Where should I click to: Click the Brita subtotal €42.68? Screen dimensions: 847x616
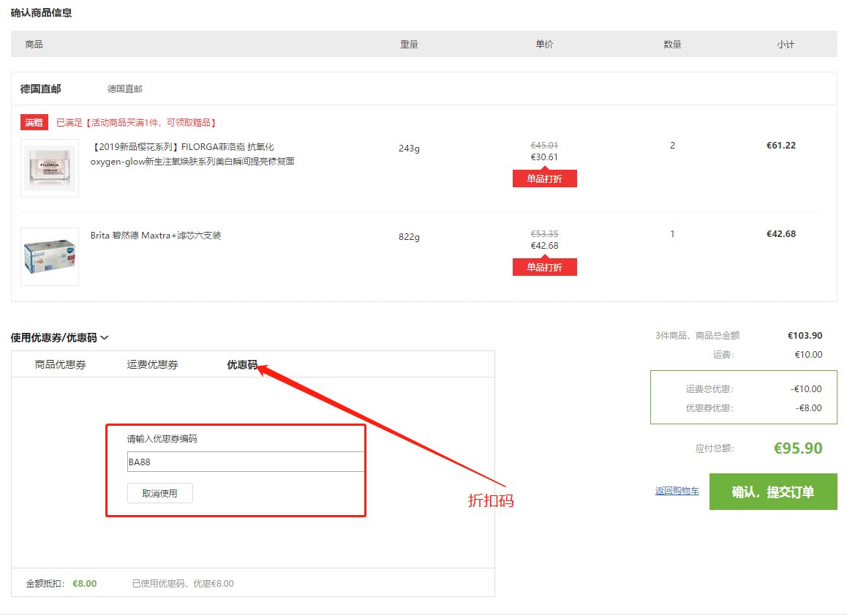tap(781, 234)
